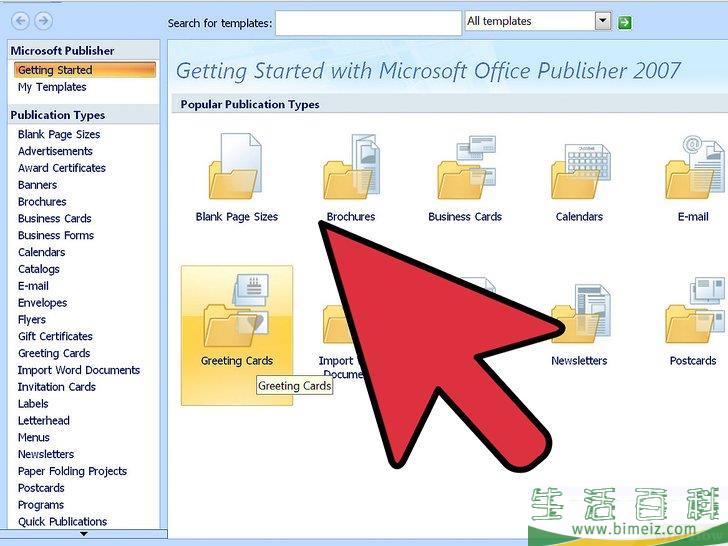Image resolution: width=728 pixels, height=546 pixels.
Task: Select Envelopes in sidebar list
Action: tap(42, 303)
